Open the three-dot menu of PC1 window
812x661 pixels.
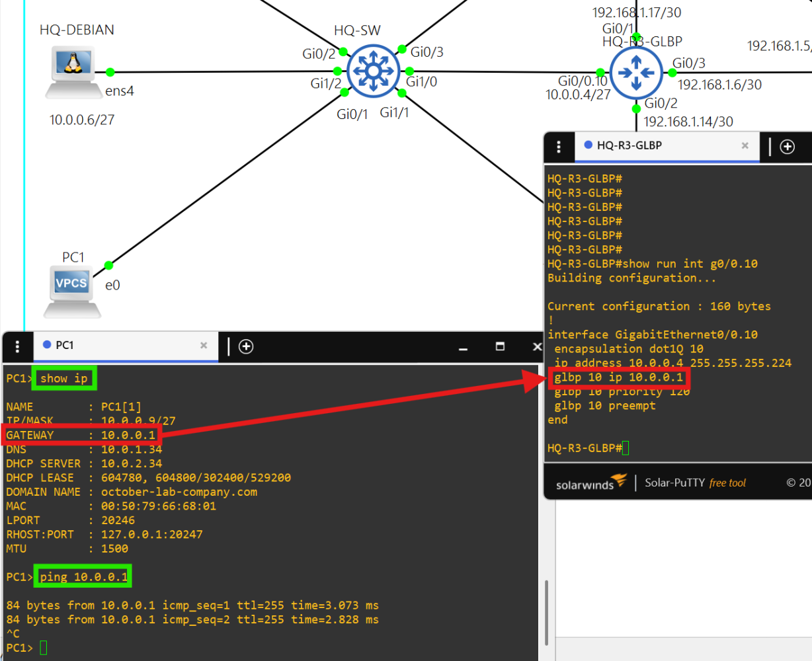[17, 346]
